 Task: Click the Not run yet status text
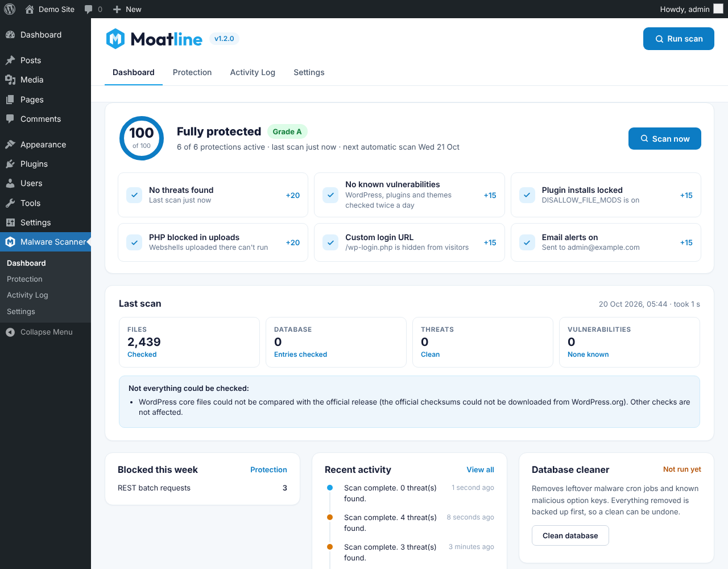coord(682,469)
